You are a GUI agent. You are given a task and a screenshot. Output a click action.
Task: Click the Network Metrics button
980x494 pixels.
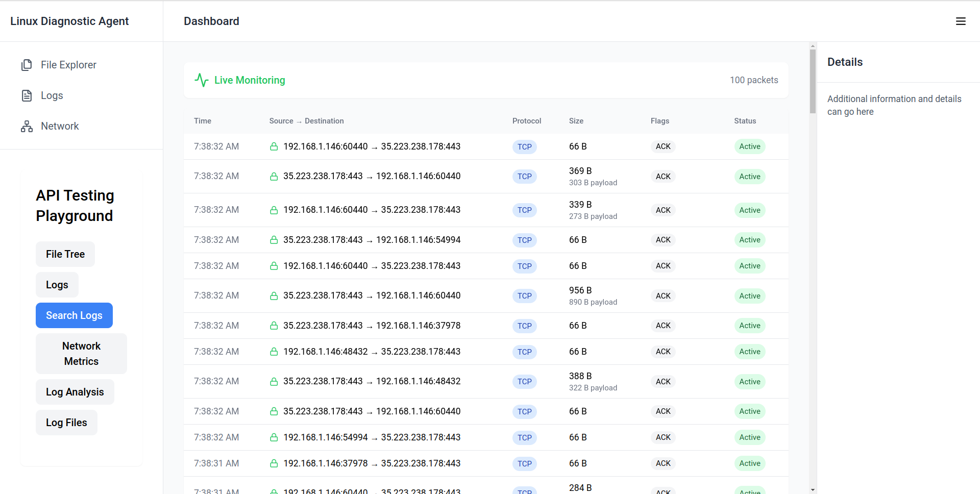pyautogui.click(x=81, y=354)
